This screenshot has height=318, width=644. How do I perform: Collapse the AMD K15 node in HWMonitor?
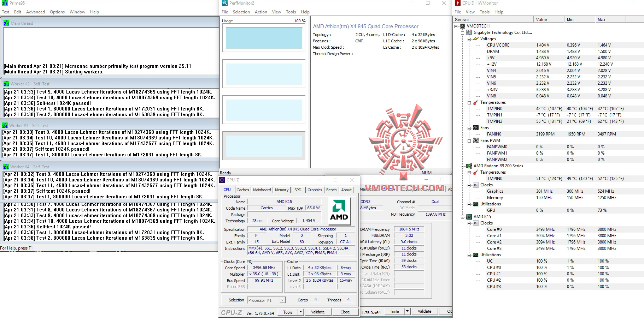(462, 217)
